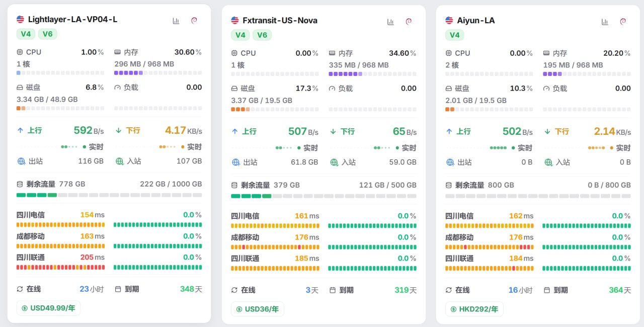The width and height of the screenshot is (644, 327).
Task: Click the USD36/年 price tag
Action: point(258,309)
